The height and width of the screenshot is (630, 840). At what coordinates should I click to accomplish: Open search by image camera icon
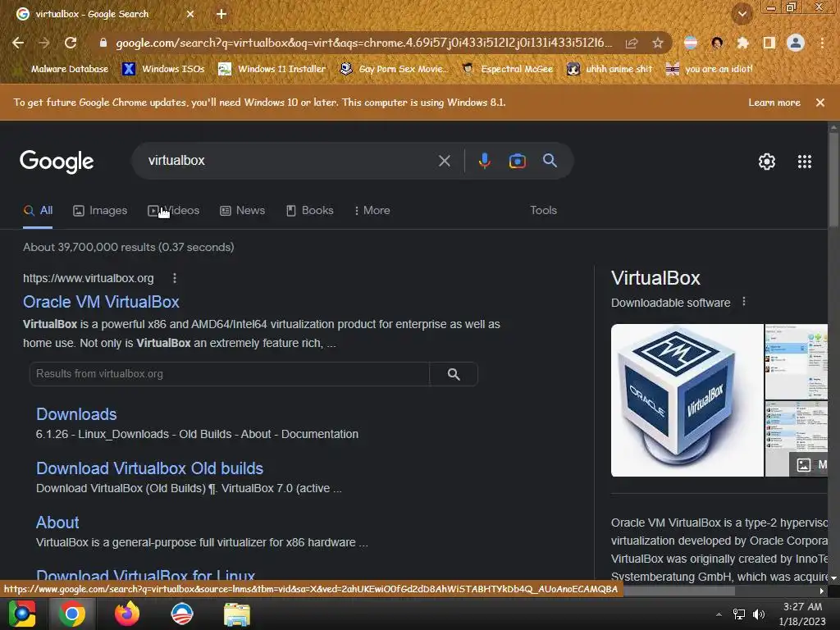point(517,161)
